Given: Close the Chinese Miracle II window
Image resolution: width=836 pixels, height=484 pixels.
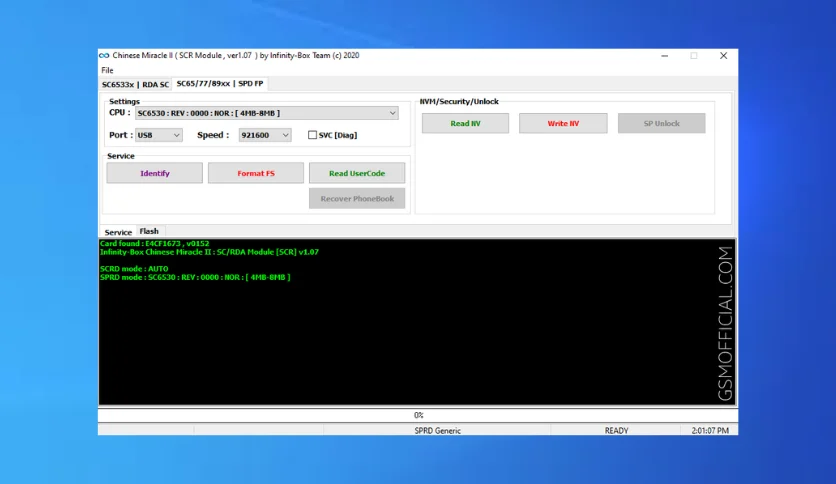Looking at the screenshot, I should tap(724, 55).
